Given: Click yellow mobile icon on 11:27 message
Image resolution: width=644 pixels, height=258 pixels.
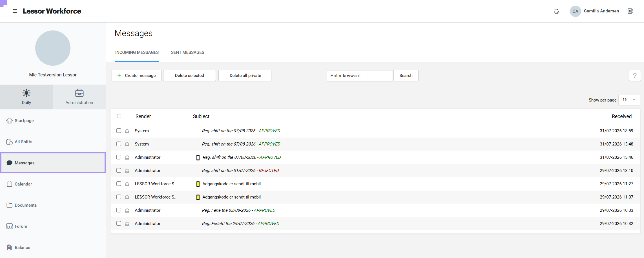Looking at the screenshot, I should click(198, 184).
